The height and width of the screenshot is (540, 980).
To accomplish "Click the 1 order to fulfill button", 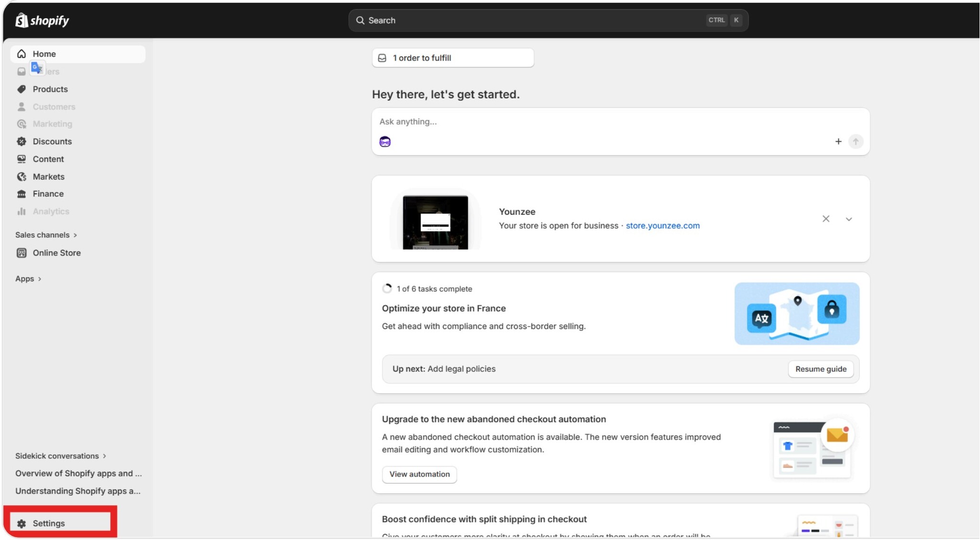I will (453, 58).
